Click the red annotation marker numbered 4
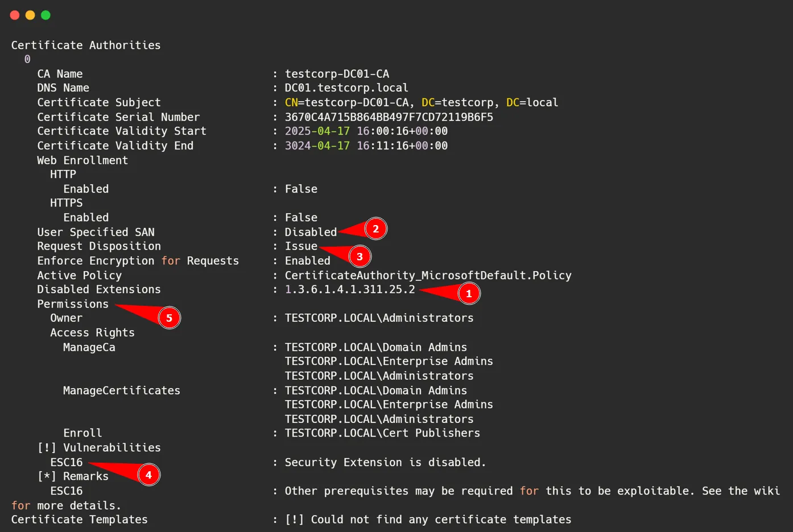This screenshot has height=532, width=793. tap(148, 475)
